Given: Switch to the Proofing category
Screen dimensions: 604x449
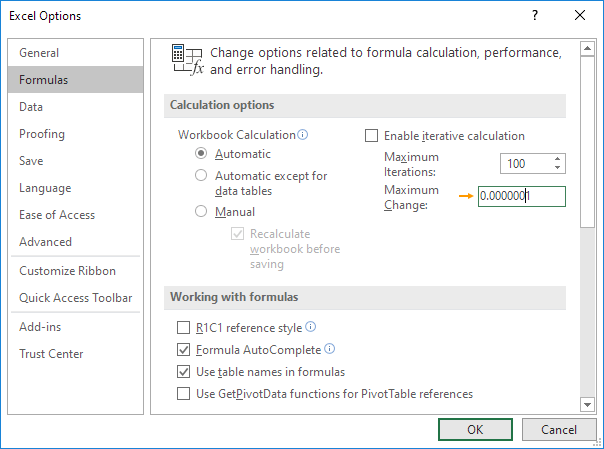Looking at the screenshot, I should (42, 134).
